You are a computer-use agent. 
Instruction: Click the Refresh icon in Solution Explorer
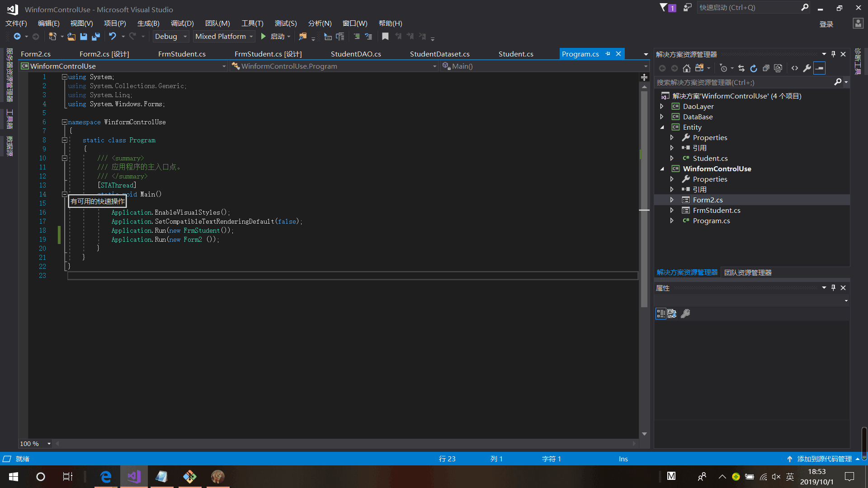pyautogui.click(x=754, y=68)
